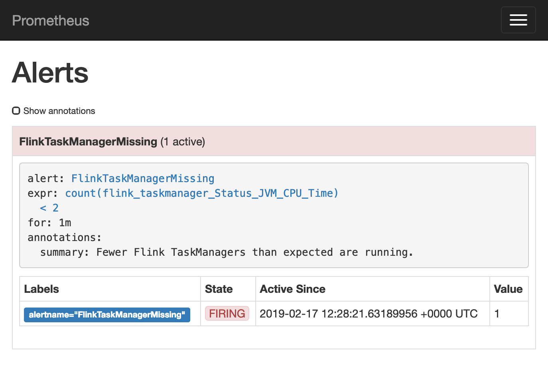Click the Value column header
548x392 pixels.
tap(508, 289)
